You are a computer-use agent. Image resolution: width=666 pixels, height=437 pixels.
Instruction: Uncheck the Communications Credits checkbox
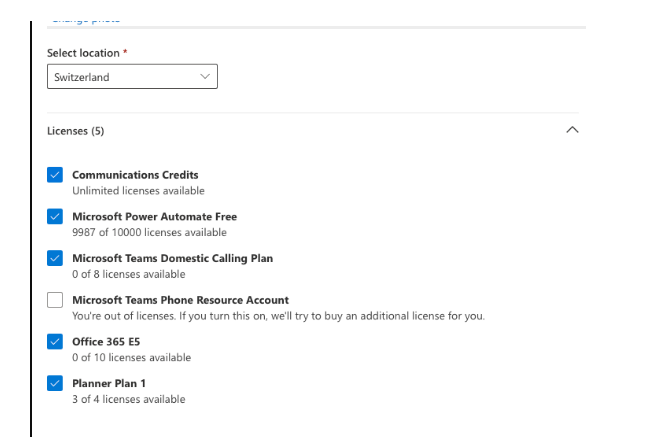click(x=55, y=175)
